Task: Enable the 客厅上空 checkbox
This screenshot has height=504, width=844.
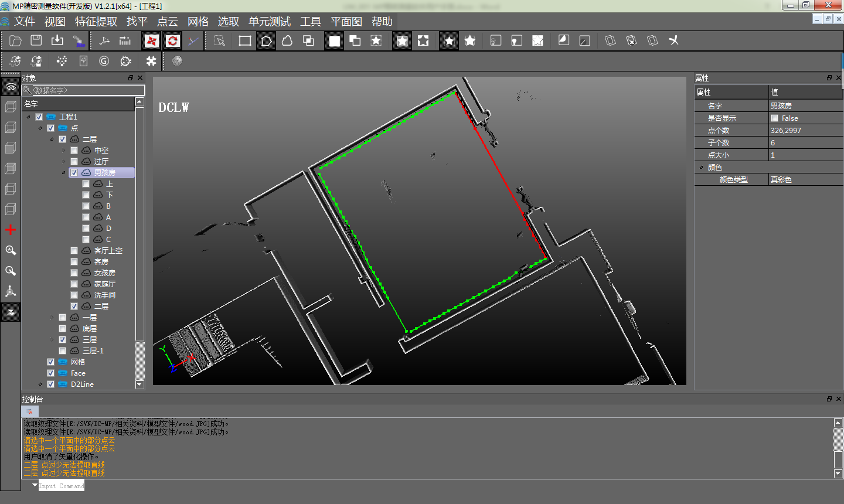Action: click(74, 250)
